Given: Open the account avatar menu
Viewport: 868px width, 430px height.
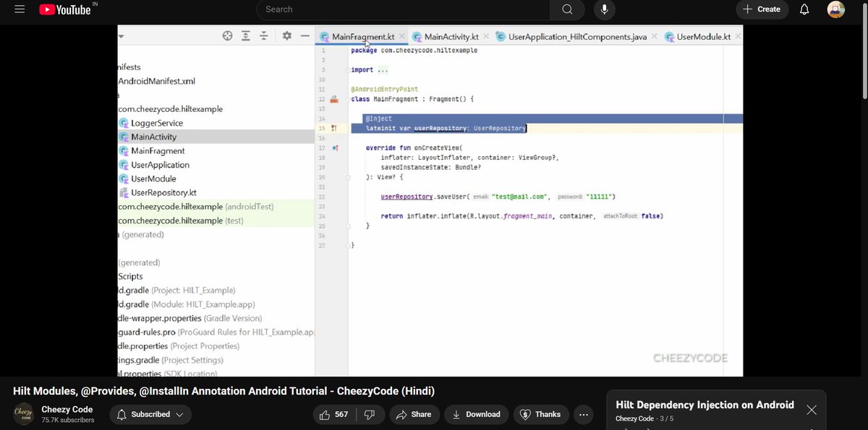Looking at the screenshot, I should point(836,9).
